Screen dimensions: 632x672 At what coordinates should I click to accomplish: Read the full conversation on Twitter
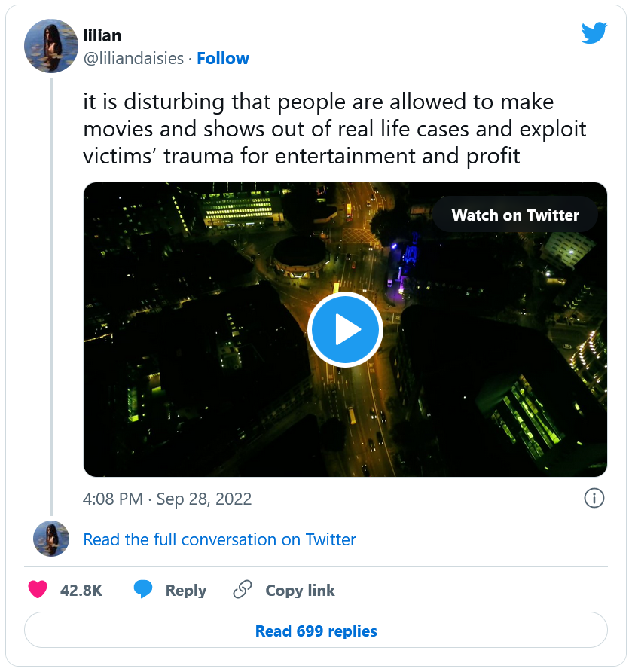pos(219,539)
